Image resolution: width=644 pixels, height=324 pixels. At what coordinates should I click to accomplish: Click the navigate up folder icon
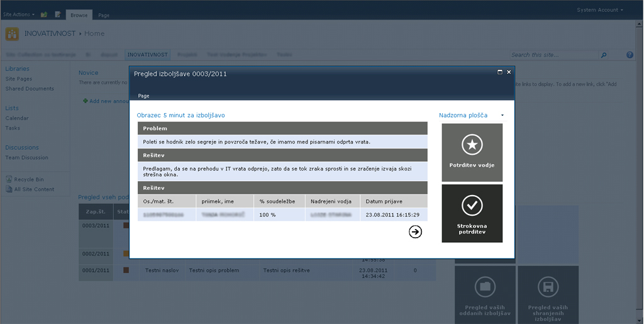tap(44, 14)
